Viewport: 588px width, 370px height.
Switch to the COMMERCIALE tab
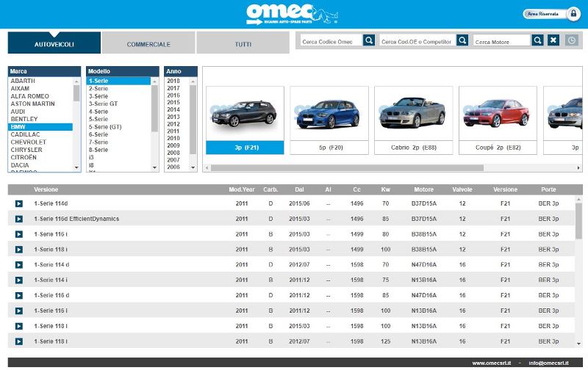pyautogui.click(x=148, y=43)
